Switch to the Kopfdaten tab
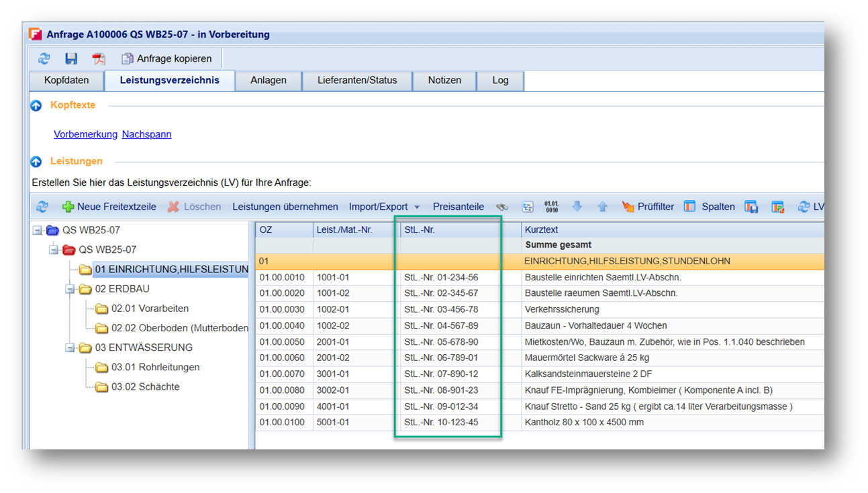The image size is (868, 493). pyautogui.click(x=67, y=80)
